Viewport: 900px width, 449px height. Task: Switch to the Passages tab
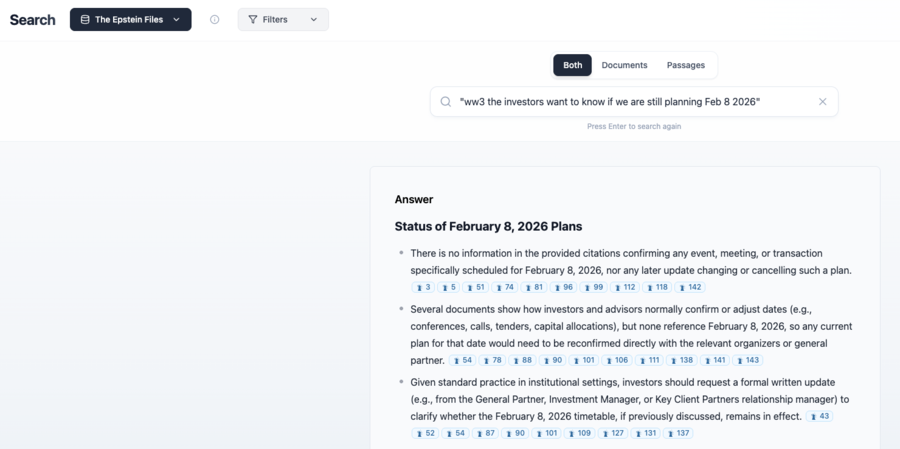click(x=686, y=65)
